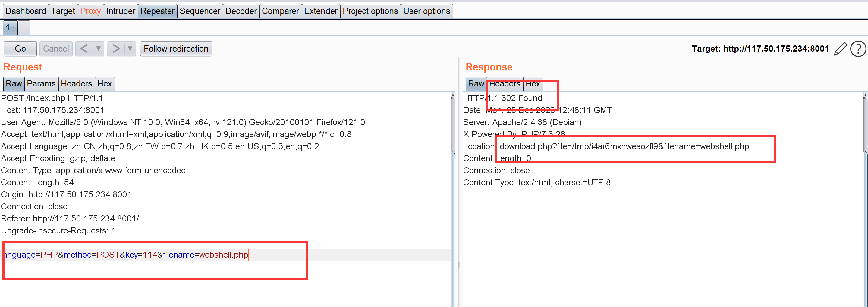Expand the back history dropdown arrow
This screenshot has width=868, height=307.
coord(98,49)
